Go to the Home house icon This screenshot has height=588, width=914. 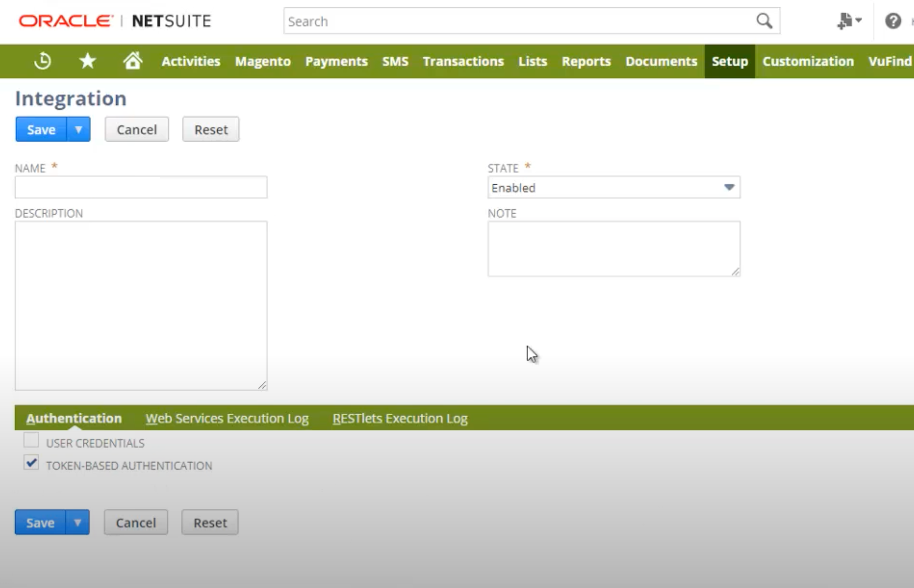(133, 61)
